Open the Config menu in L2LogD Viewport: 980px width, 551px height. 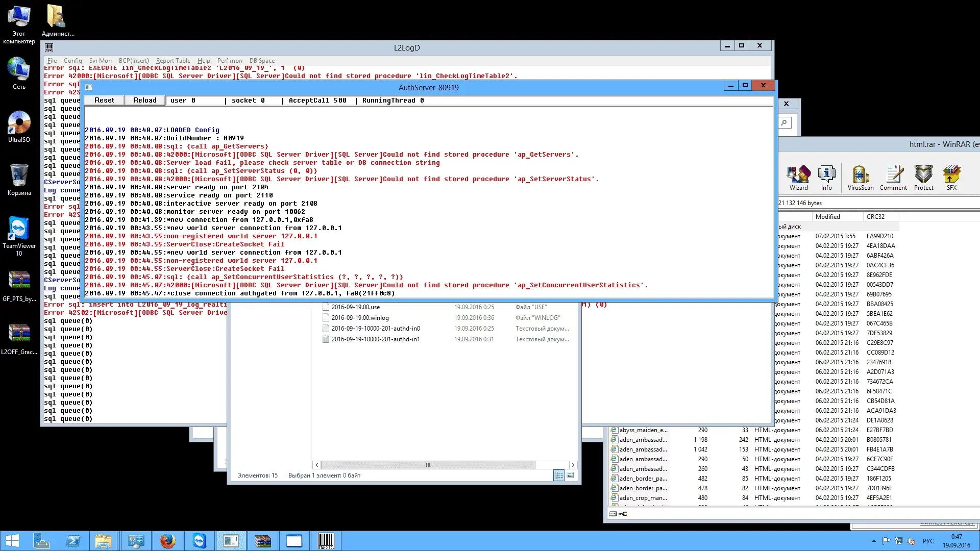coord(73,61)
